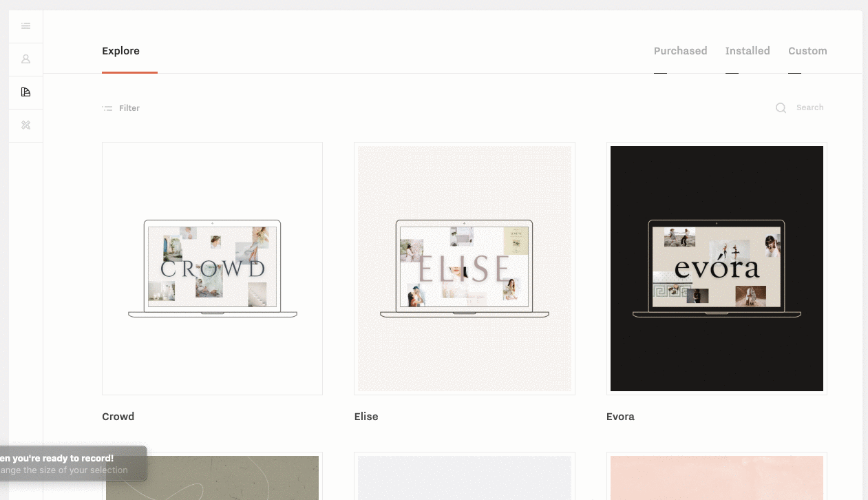
Task: Open the pale grey template card
Action: click(x=465, y=476)
